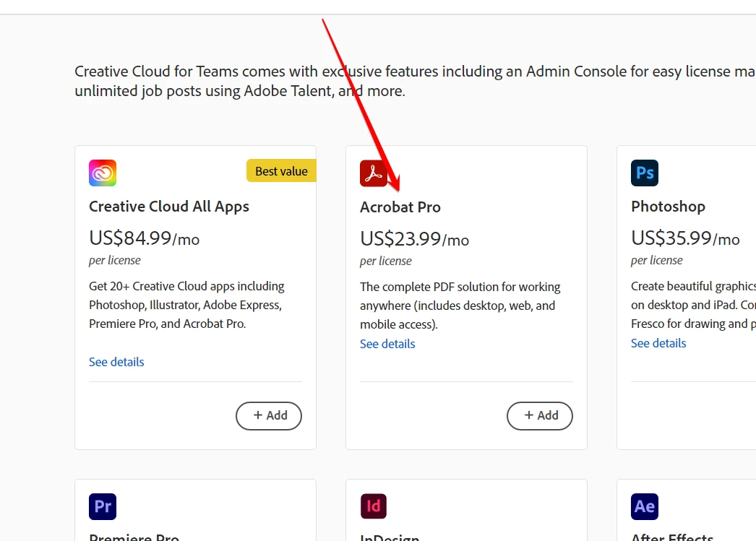Open See details under Photoshop
The height and width of the screenshot is (541, 756).
[658, 343]
